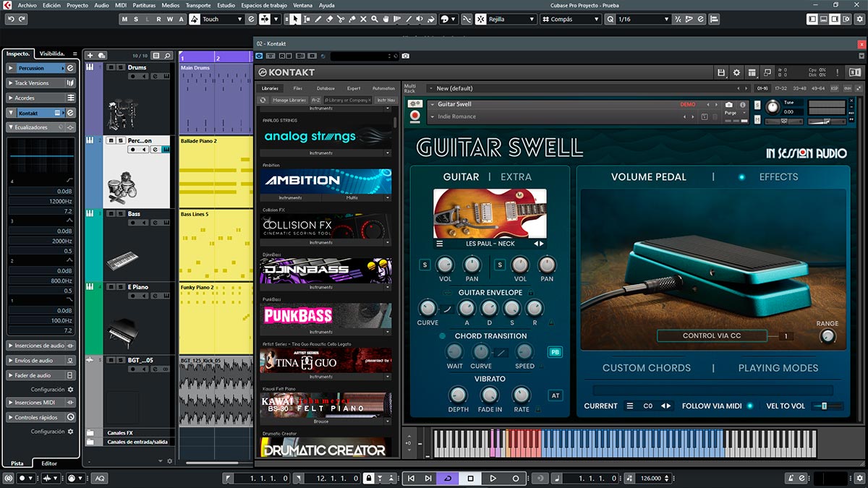Open Guitar Swell instrument info icon
The height and width of the screenshot is (488, 868).
click(743, 105)
